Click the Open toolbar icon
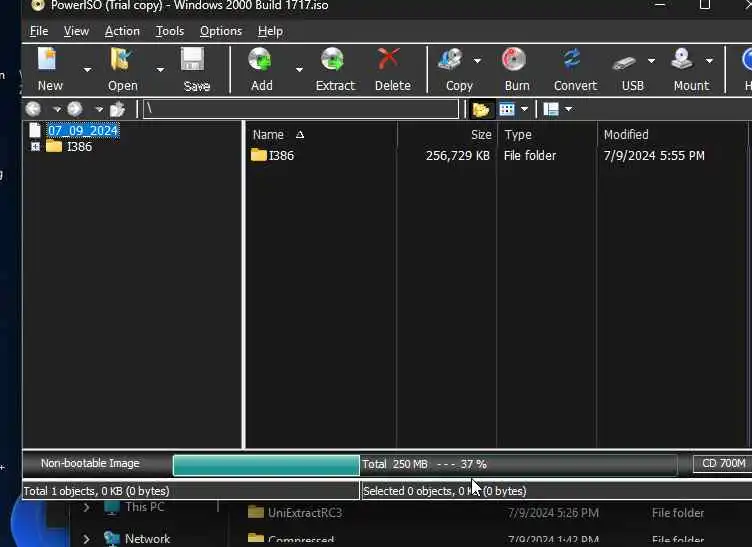The image size is (752, 547). point(121,59)
